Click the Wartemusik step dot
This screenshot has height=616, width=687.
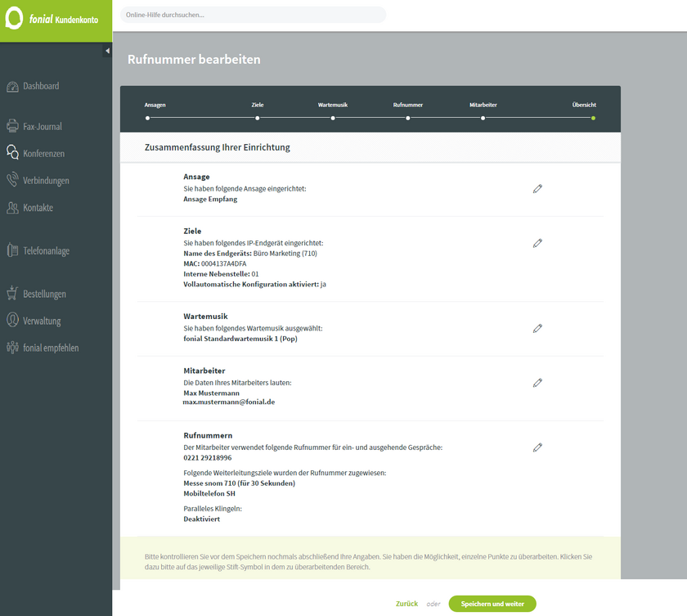point(333,118)
